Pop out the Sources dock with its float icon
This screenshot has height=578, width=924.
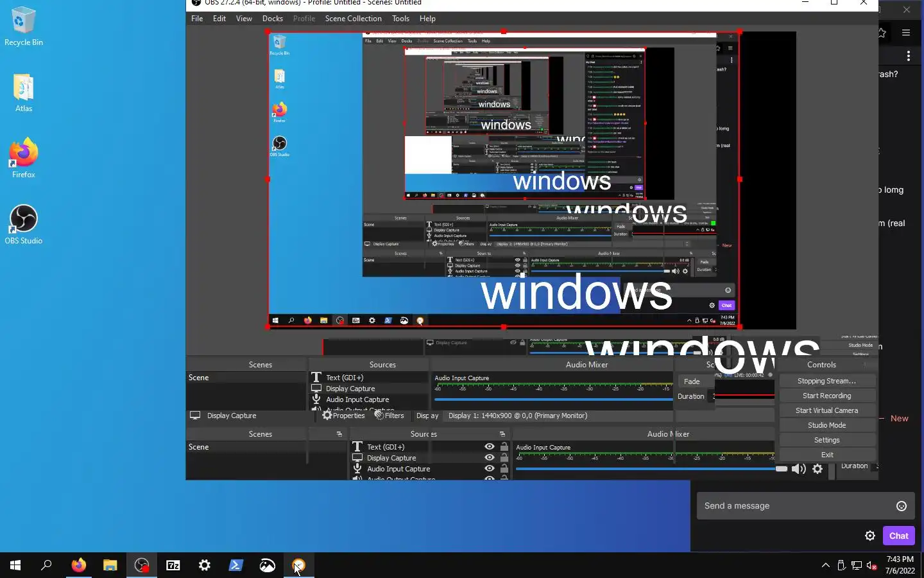(x=502, y=434)
